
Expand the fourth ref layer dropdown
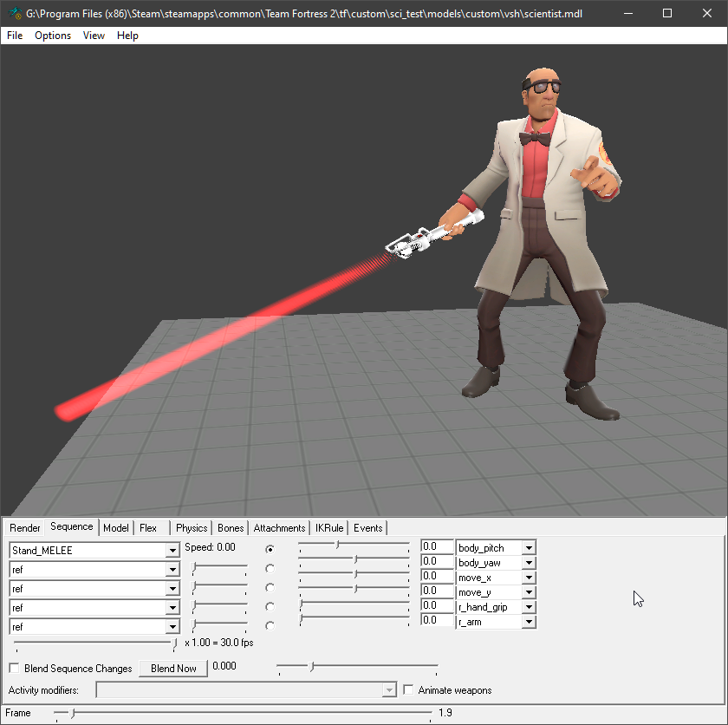172,626
